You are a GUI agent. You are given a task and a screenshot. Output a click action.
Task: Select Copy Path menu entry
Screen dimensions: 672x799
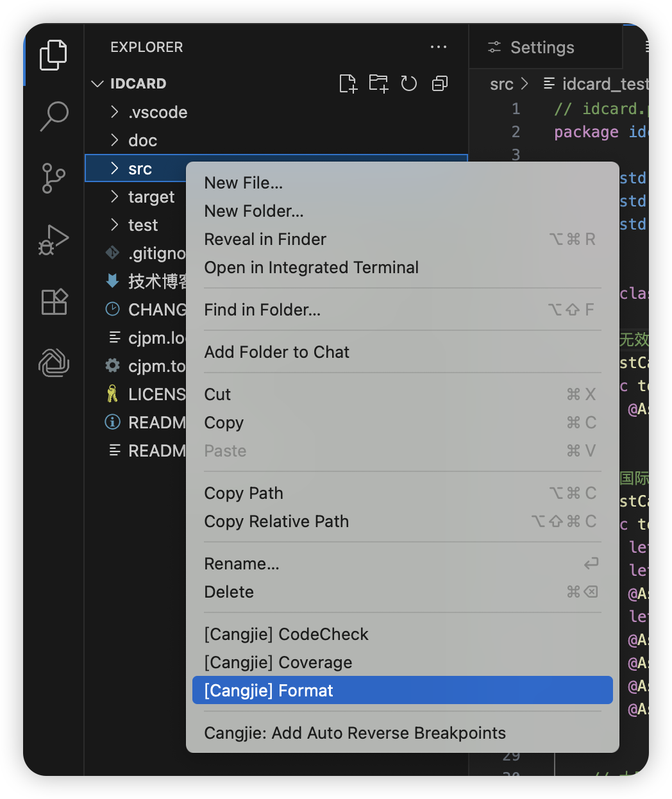(402, 493)
